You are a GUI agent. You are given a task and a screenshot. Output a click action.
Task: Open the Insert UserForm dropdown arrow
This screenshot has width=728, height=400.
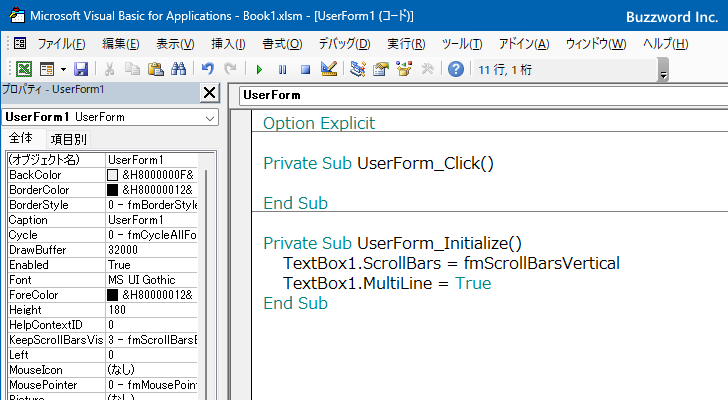(63, 69)
